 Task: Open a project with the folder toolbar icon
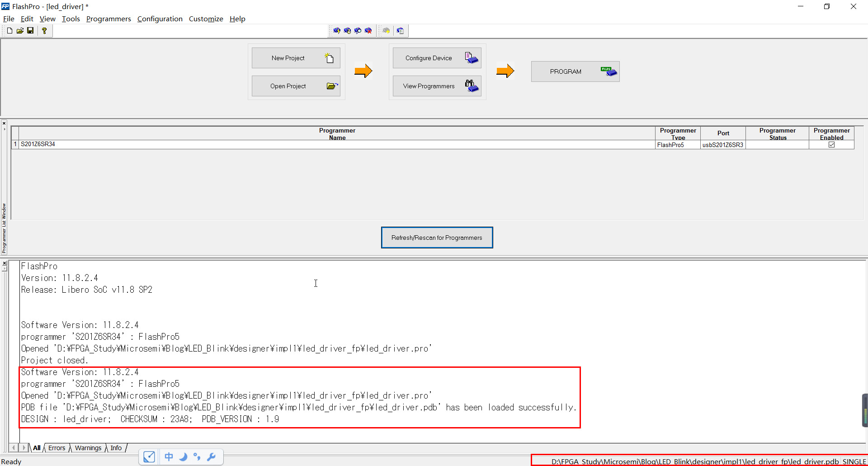coord(20,30)
